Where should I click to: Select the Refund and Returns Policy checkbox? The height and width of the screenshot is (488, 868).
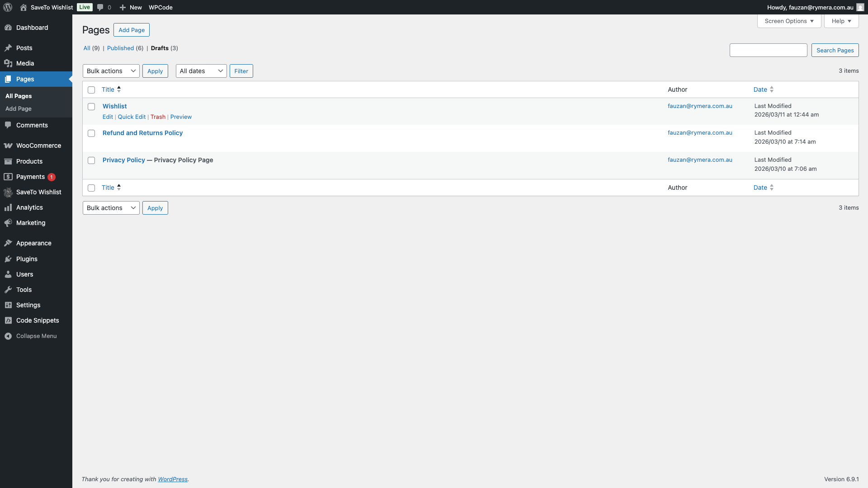[91, 133]
